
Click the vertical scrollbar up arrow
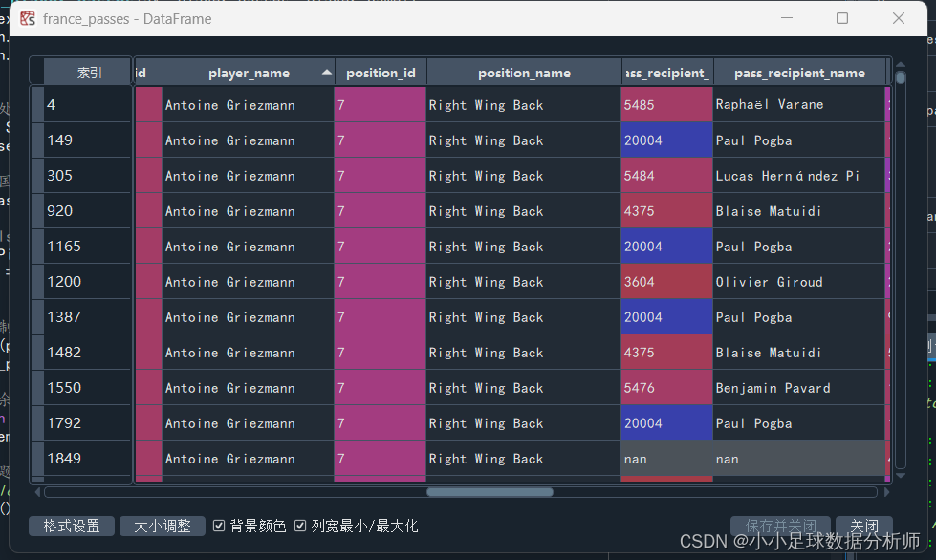pyautogui.click(x=901, y=64)
